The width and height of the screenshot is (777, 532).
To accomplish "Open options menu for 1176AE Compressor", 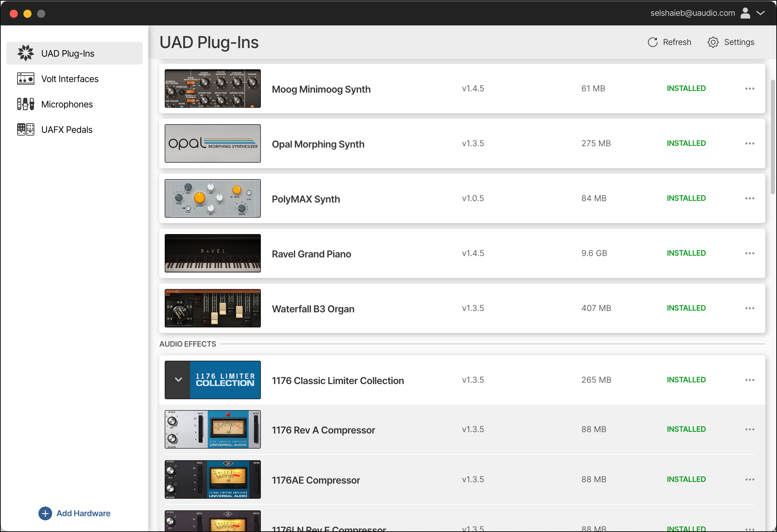I will pos(750,479).
